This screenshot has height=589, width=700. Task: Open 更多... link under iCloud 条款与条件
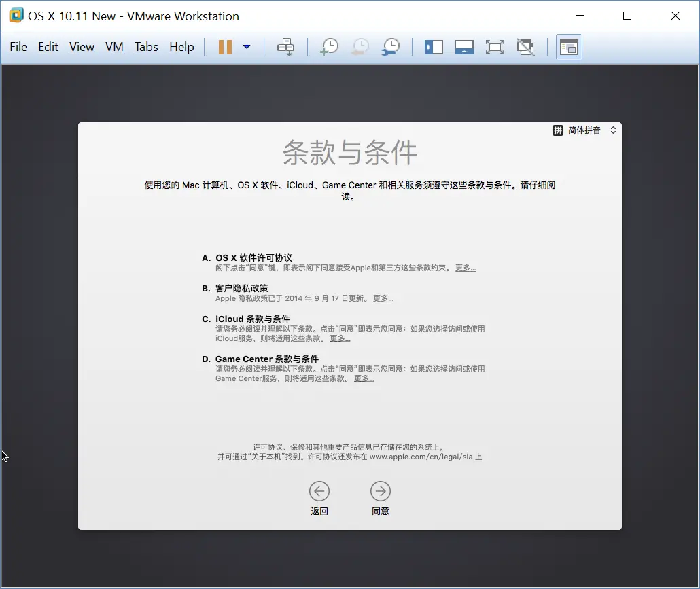(x=340, y=338)
